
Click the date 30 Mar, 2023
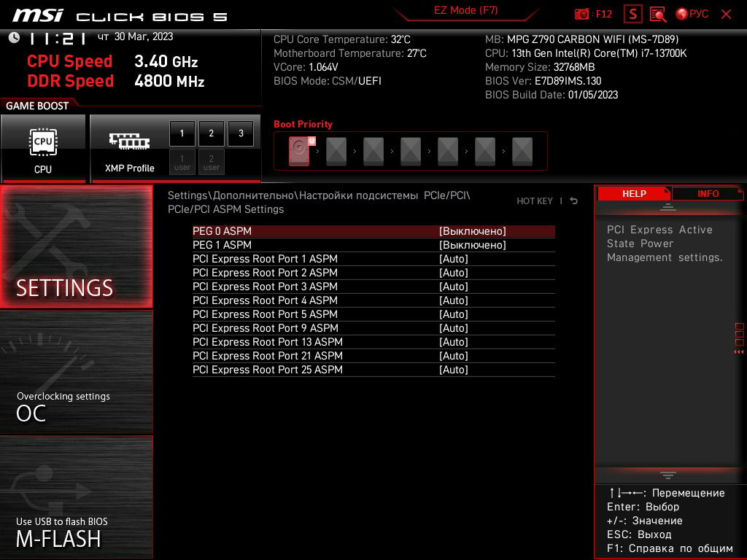[144, 36]
